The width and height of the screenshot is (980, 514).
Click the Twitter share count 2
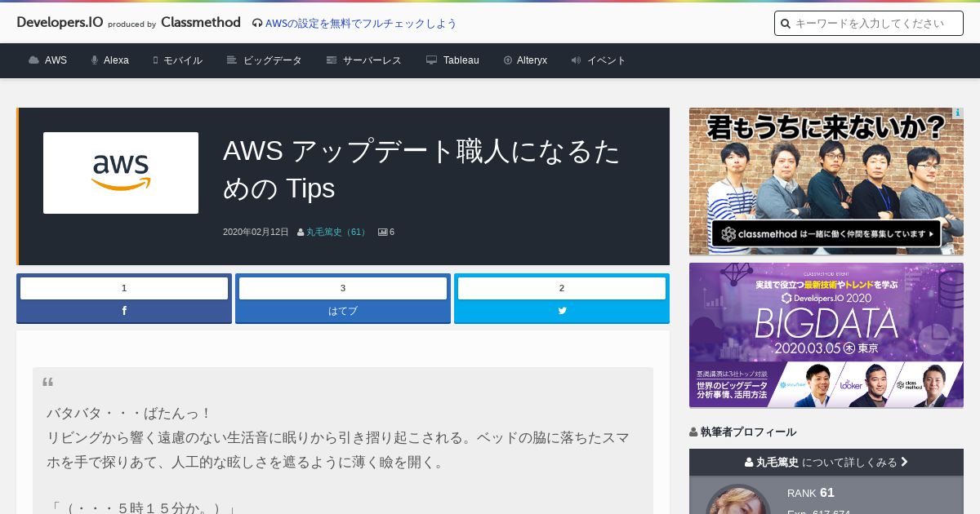point(562,288)
